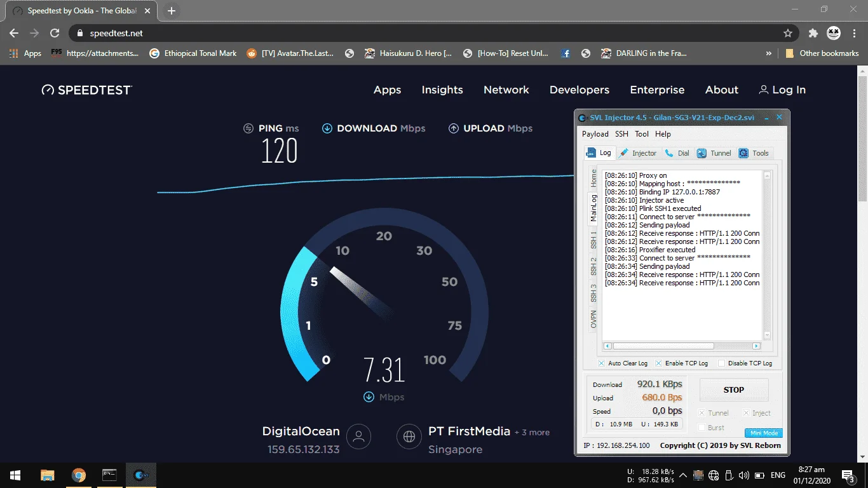
Task: Select the MainLog vertical tab
Action: pos(593,208)
